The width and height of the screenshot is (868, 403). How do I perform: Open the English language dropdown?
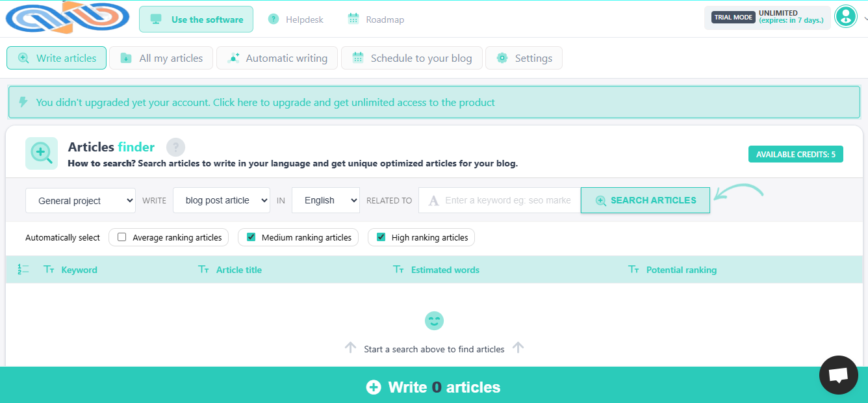[x=325, y=201]
